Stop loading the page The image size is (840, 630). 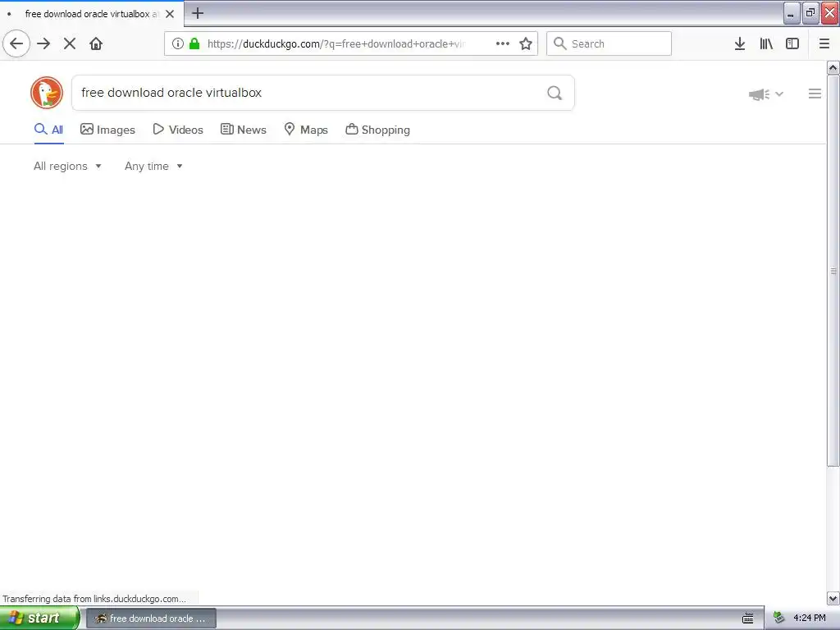tap(70, 43)
